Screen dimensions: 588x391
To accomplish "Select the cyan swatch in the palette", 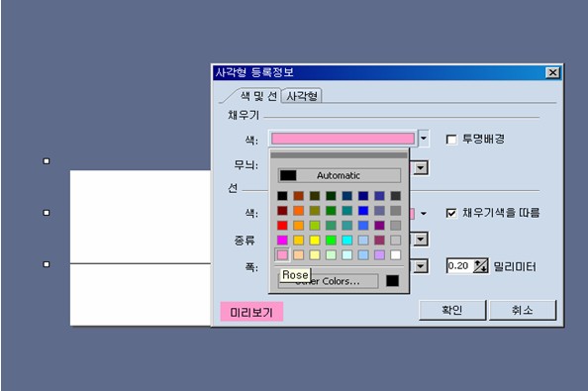I will click(x=346, y=241).
